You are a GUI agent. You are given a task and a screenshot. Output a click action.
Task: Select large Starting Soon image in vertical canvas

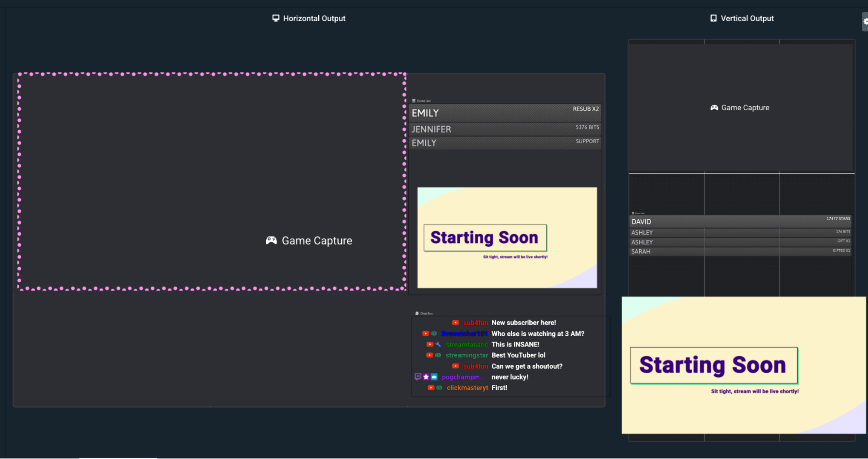(x=743, y=365)
